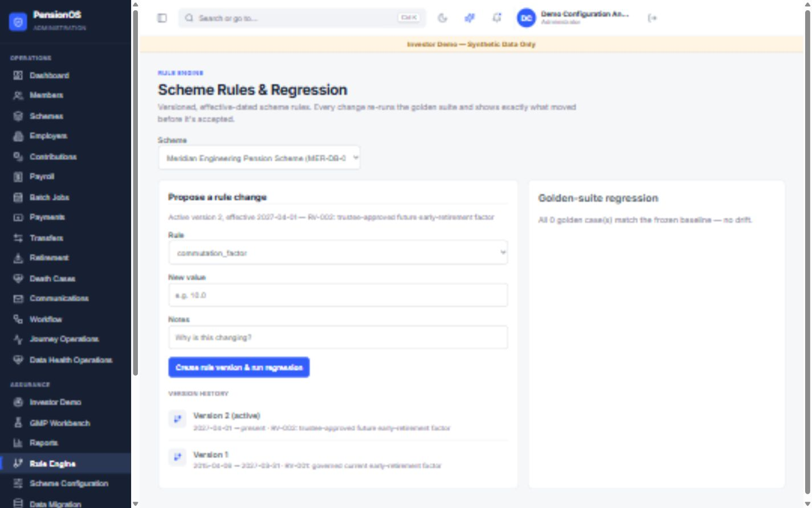This screenshot has width=812, height=508.
Task: Click the Search or go to box
Action: click(x=302, y=18)
